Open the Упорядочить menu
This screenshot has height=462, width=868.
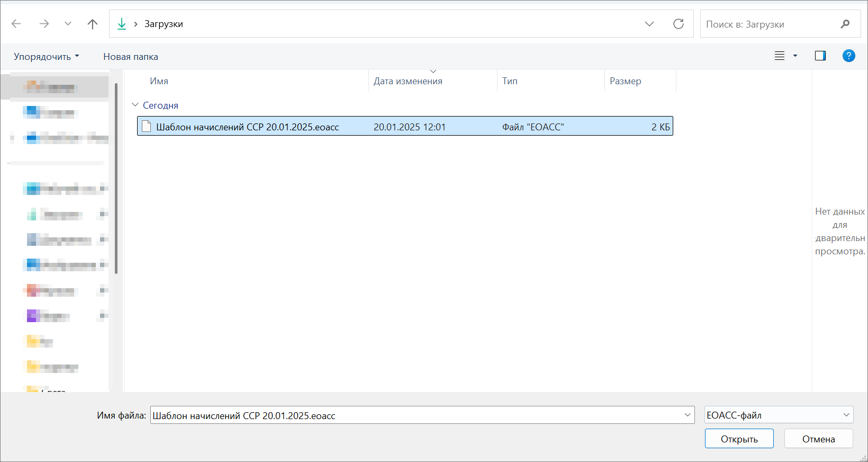pyautogui.click(x=46, y=57)
